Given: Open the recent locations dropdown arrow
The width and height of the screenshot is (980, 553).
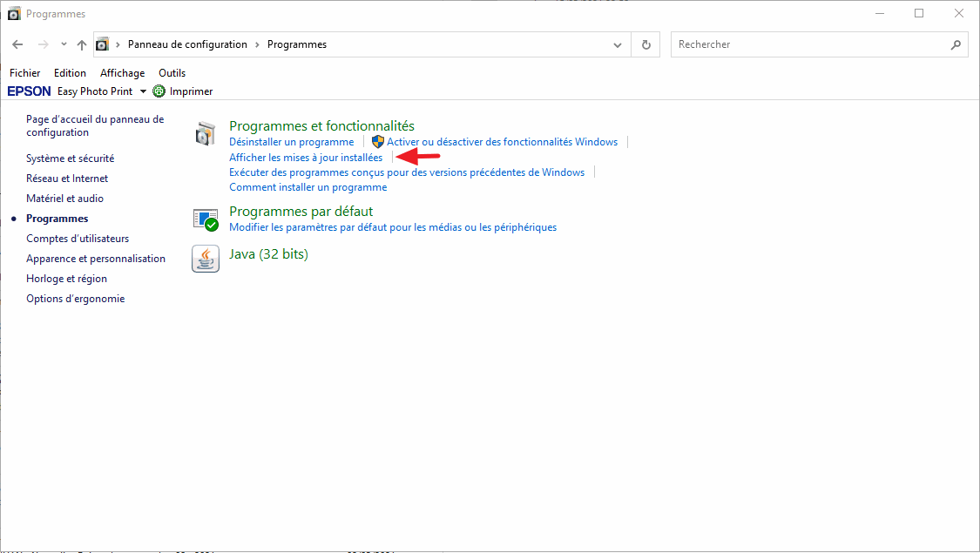Looking at the screenshot, I should click(x=64, y=44).
